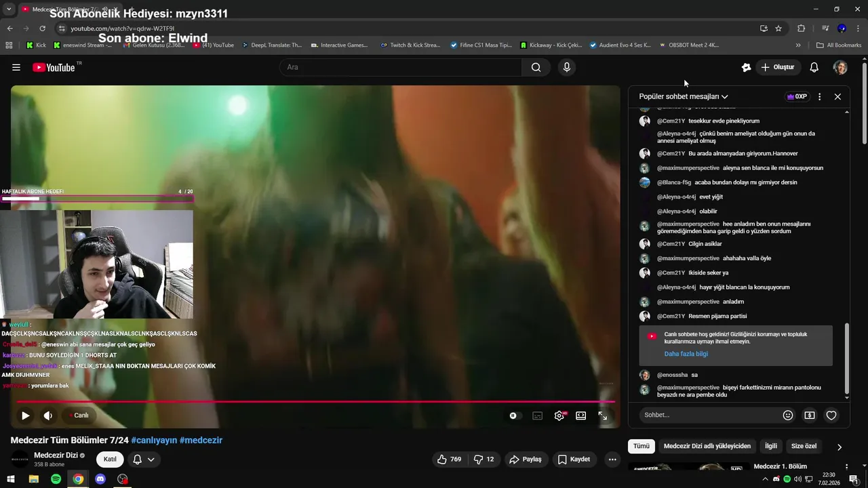The image size is (868, 488).
Task: Open the emoji picker in chat
Action: pyautogui.click(x=788, y=415)
